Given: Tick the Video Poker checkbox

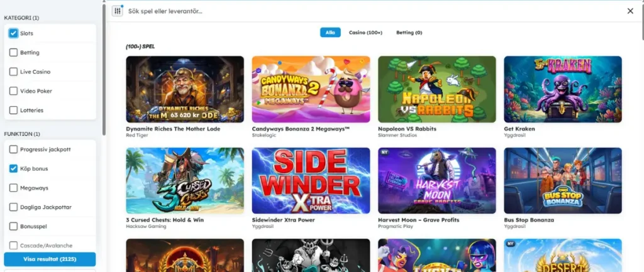Looking at the screenshot, I should [x=13, y=91].
